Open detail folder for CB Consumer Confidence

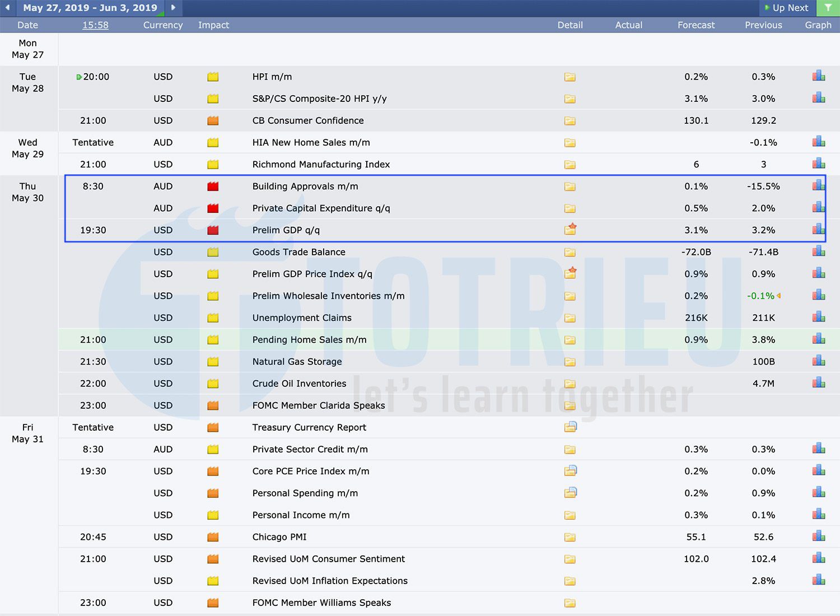pos(570,121)
